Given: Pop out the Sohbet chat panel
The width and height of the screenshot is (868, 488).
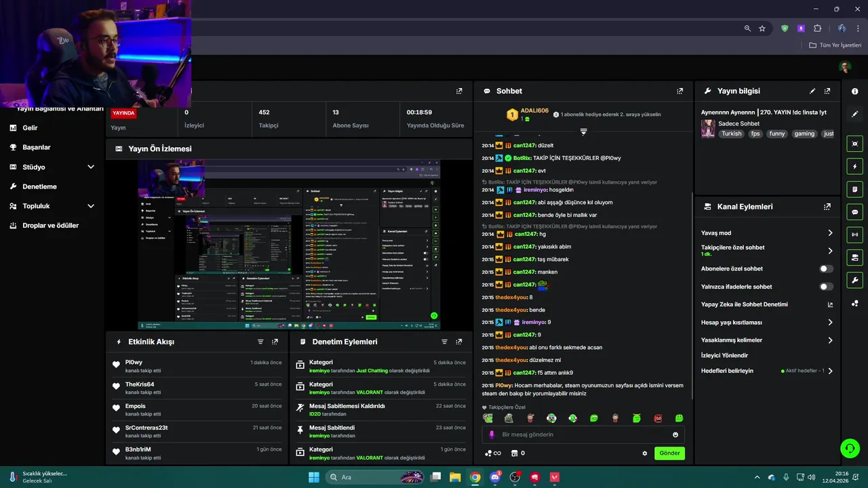Looking at the screenshot, I should [679, 91].
